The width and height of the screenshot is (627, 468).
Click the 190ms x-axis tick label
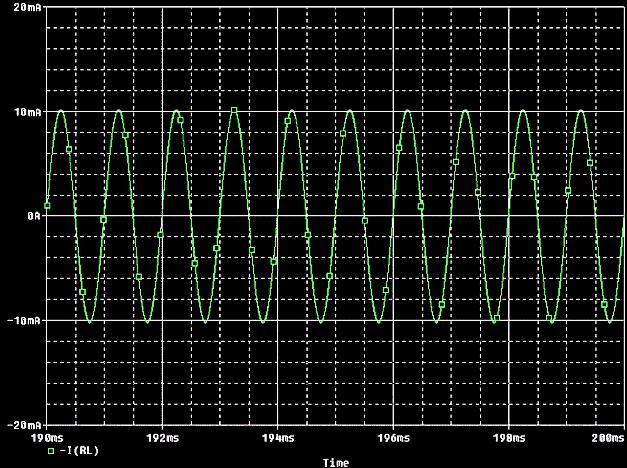(46, 438)
